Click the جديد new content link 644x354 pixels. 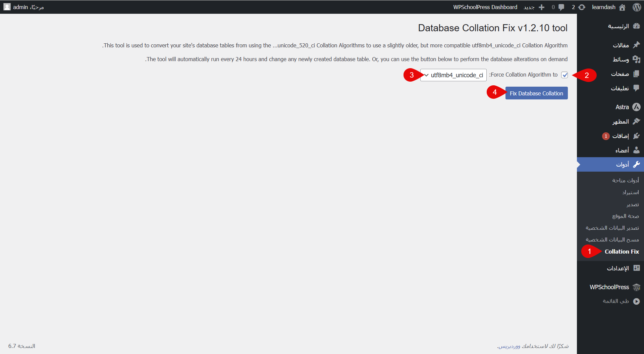pos(529,7)
